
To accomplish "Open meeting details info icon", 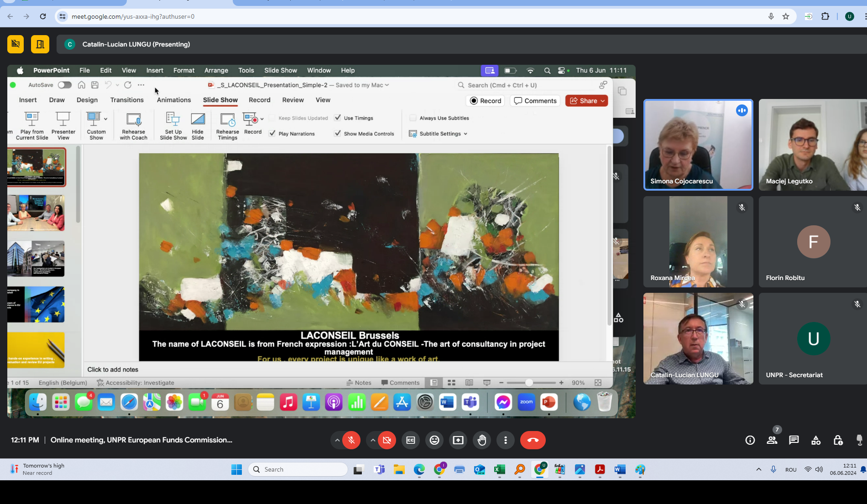I will tap(750, 440).
